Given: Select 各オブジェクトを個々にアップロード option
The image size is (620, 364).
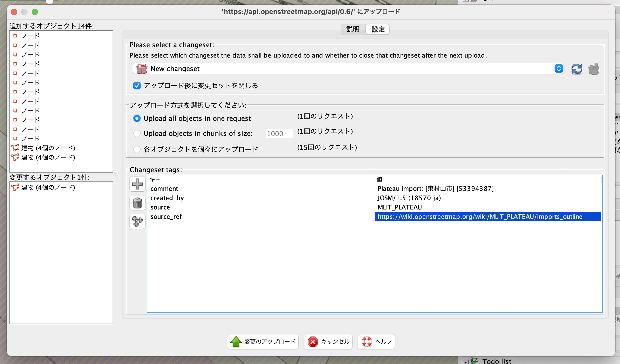Looking at the screenshot, I should point(137,149).
